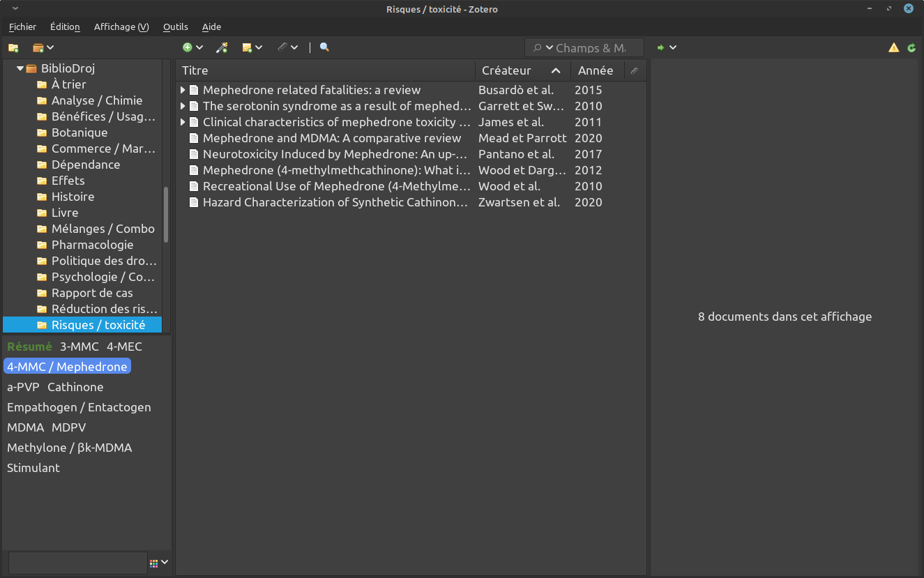Click document icon of Mead et Parrott row
The width and height of the screenshot is (924, 578).
194,138
